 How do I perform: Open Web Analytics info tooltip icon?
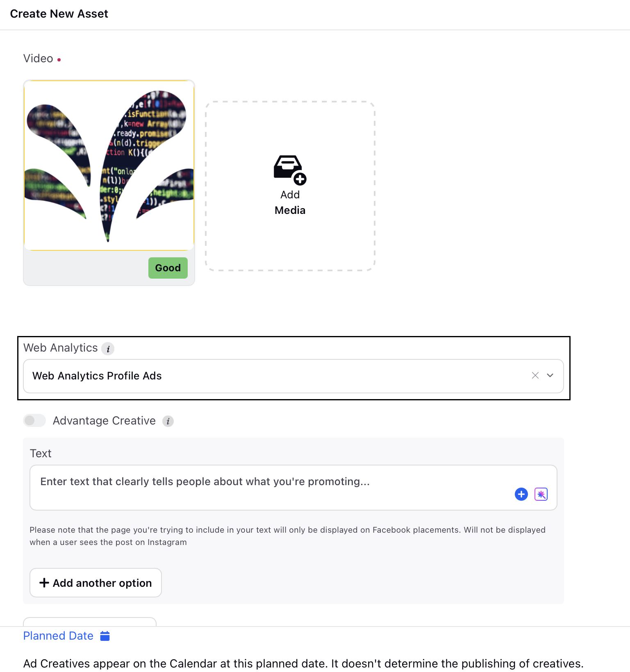108,349
